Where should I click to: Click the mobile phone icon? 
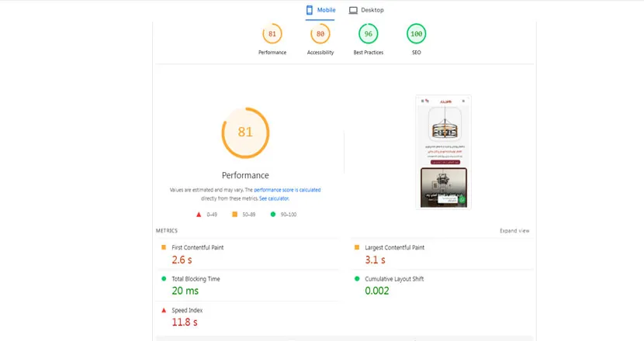click(x=309, y=10)
